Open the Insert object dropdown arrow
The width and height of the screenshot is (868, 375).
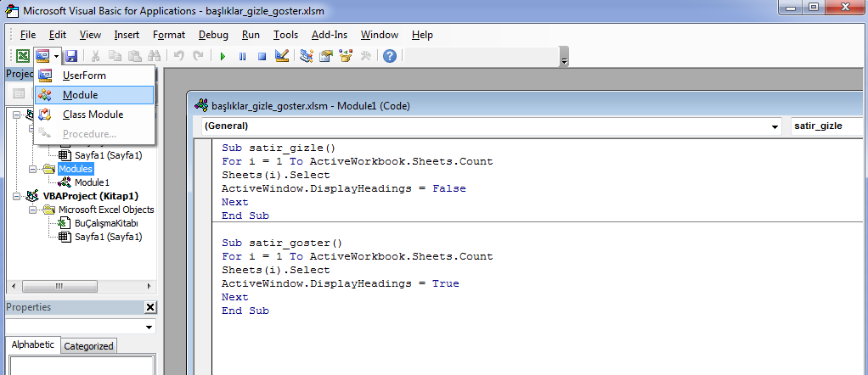point(56,56)
